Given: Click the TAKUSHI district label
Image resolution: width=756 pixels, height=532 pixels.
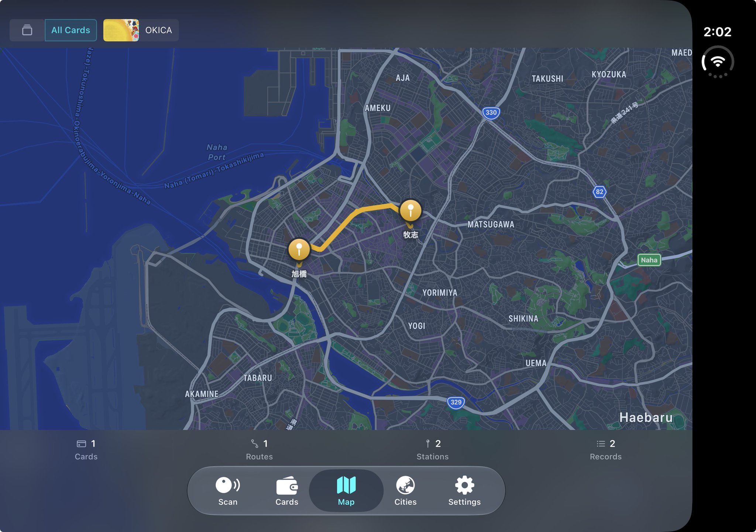Looking at the screenshot, I should tap(547, 79).
